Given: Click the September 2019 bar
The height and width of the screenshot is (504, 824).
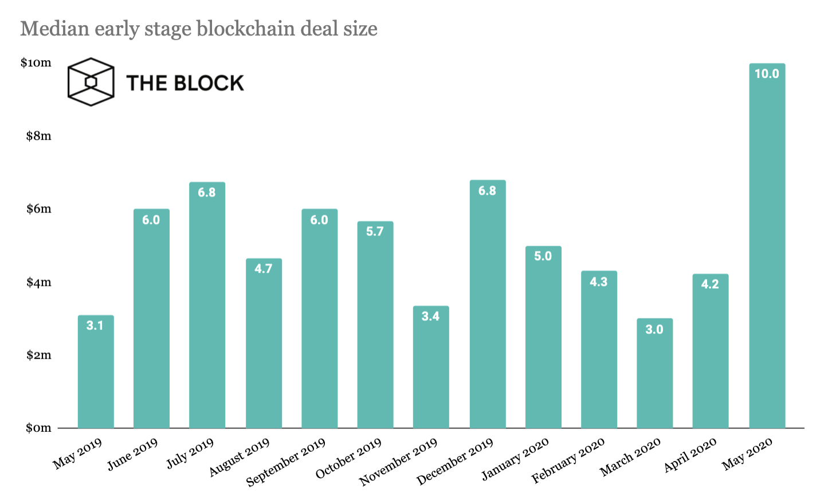Looking at the screenshot, I should [319, 321].
